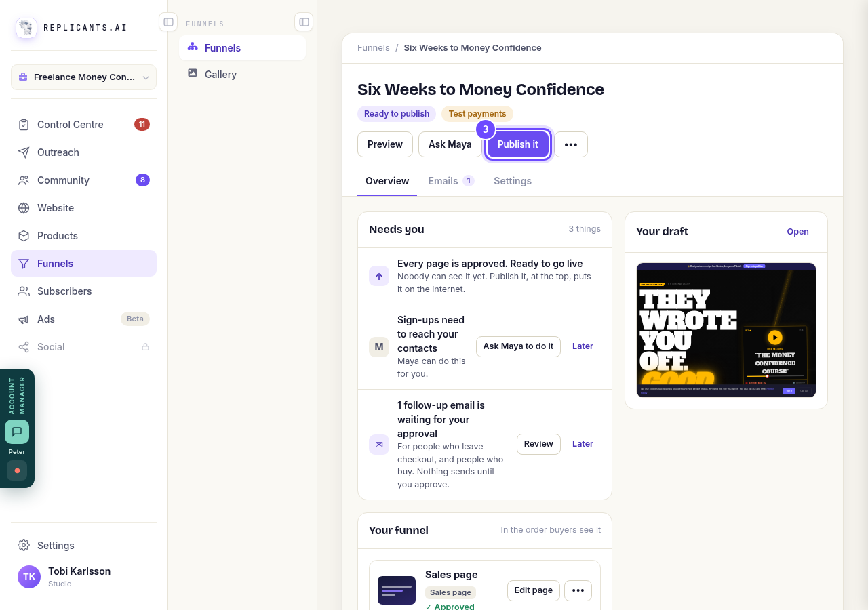The width and height of the screenshot is (868, 610).
Task: Click Edit page for Sales page
Action: (x=534, y=590)
